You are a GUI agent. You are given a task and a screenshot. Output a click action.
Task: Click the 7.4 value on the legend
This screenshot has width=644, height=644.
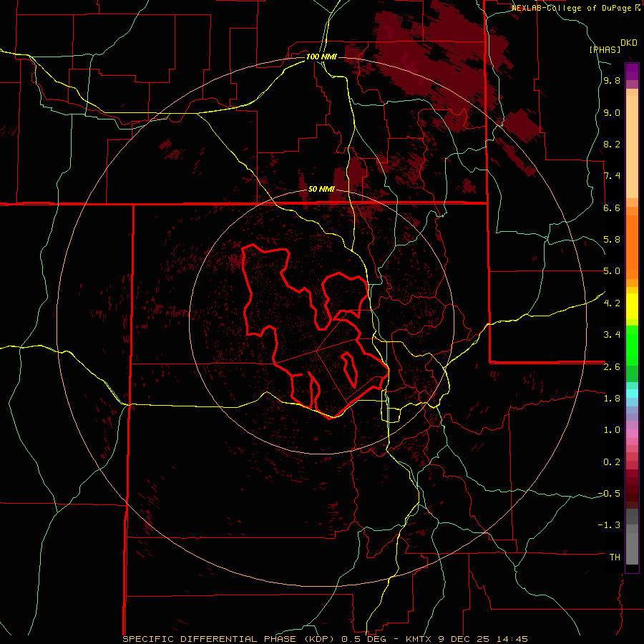click(612, 176)
